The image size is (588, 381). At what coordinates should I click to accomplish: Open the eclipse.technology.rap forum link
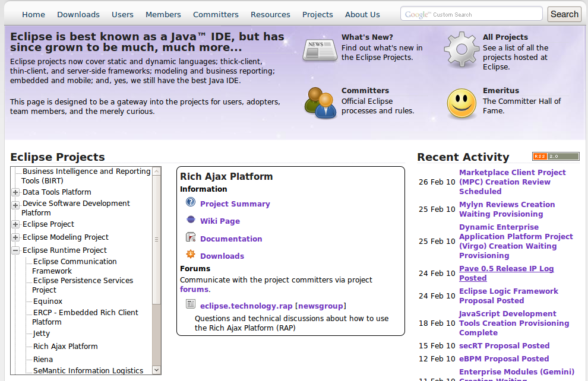pos(246,306)
